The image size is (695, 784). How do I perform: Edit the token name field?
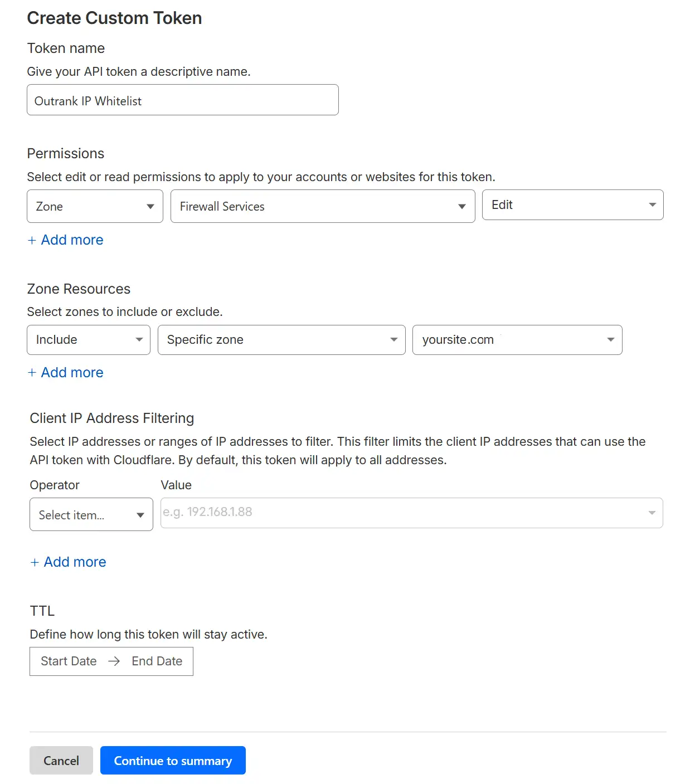click(182, 100)
